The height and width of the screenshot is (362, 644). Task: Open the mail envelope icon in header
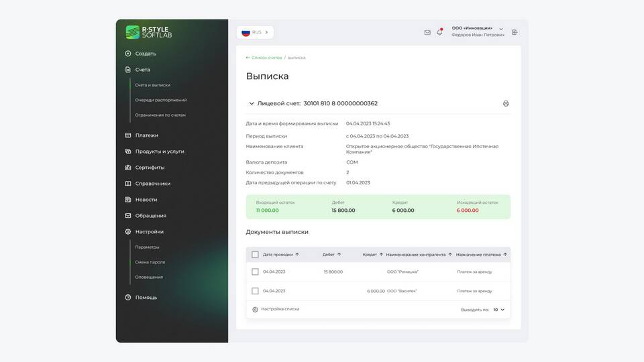point(427,32)
